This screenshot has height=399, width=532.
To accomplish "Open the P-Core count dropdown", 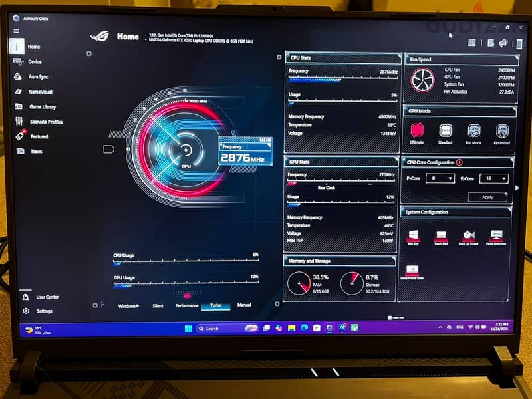I will pos(440,178).
